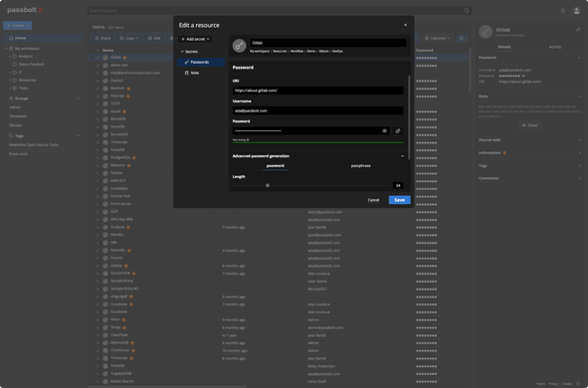Open the Create dropdown button
Image resolution: width=588 pixels, height=388 pixels.
coord(18,26)
